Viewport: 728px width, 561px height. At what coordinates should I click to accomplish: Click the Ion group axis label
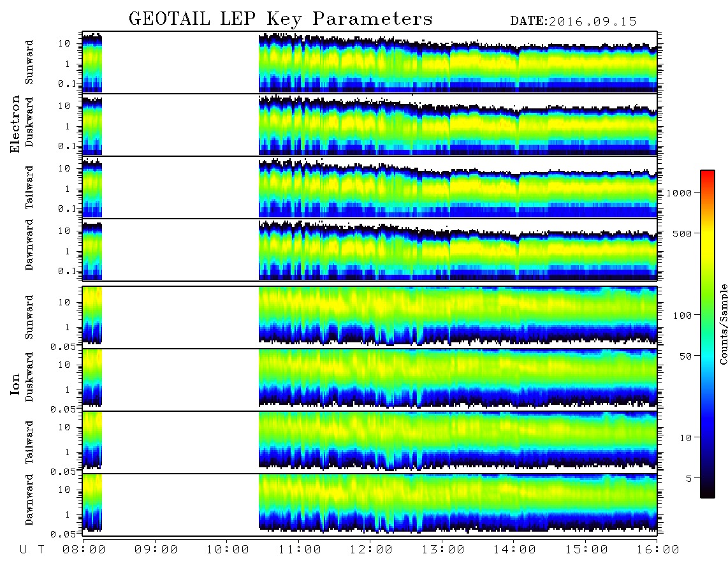click(x=15, y=384)
